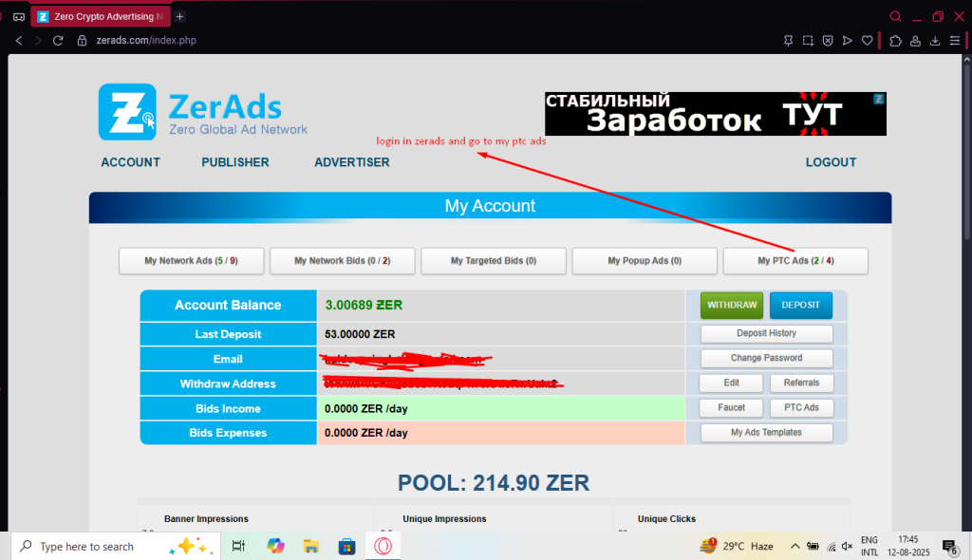Open the Opera search icon in title bar
The height and width of the screenshot is (560, 972).
pyautogui.click(x=895, y=16)
